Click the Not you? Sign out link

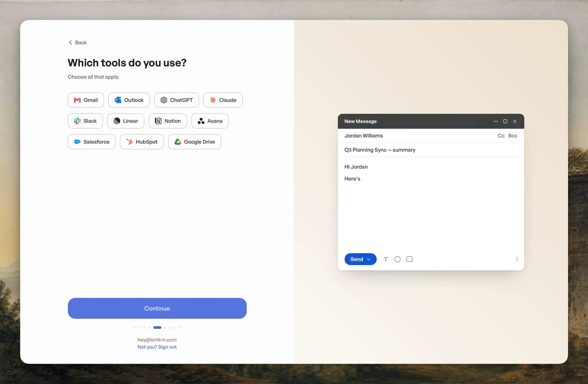click(157, 347)
